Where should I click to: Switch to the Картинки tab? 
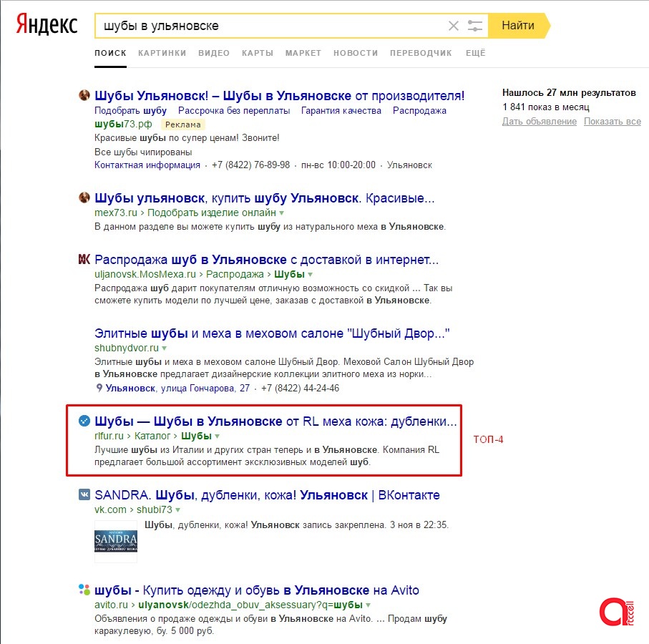pyautogui.click(x=162, y=53)
